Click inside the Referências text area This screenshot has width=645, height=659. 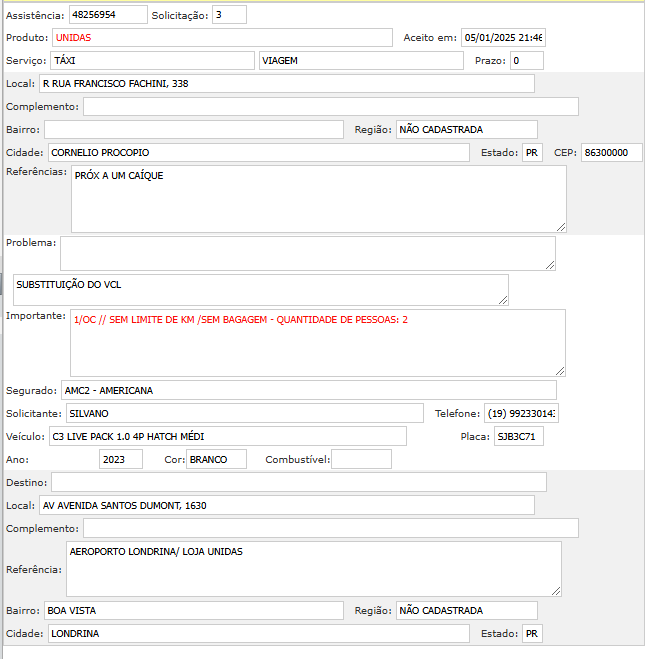(318, 198)
